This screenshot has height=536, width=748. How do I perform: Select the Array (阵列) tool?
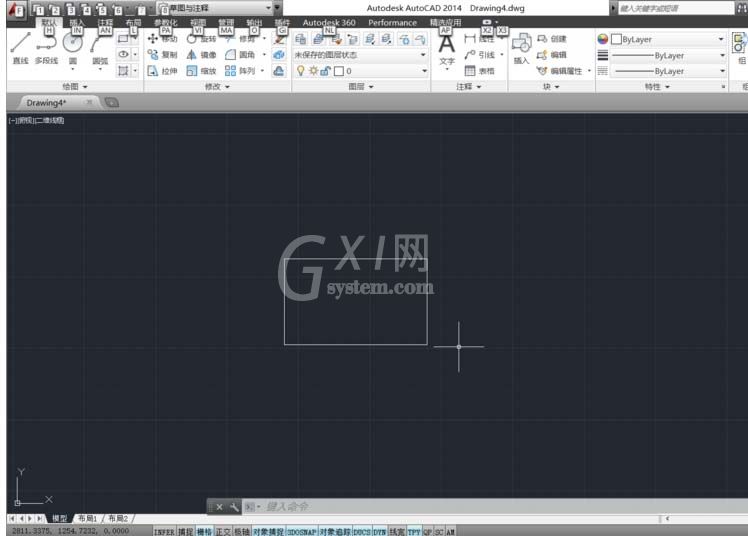coord(240,71)
